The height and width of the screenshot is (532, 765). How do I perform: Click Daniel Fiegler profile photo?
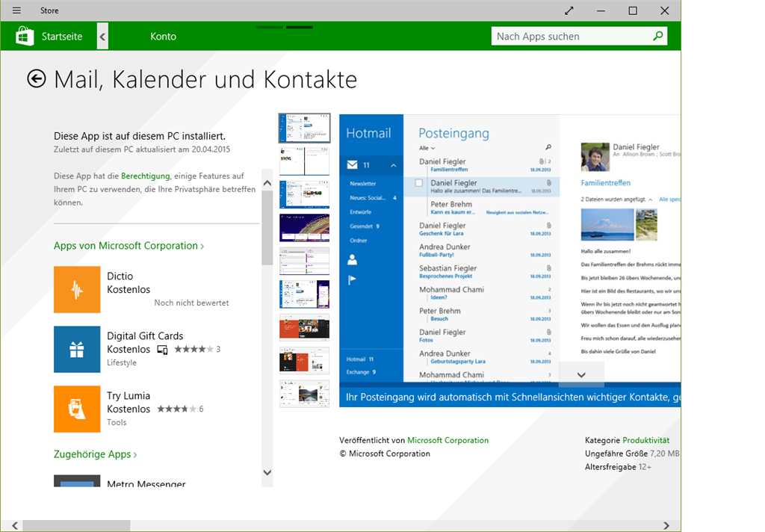pos(595,157)
